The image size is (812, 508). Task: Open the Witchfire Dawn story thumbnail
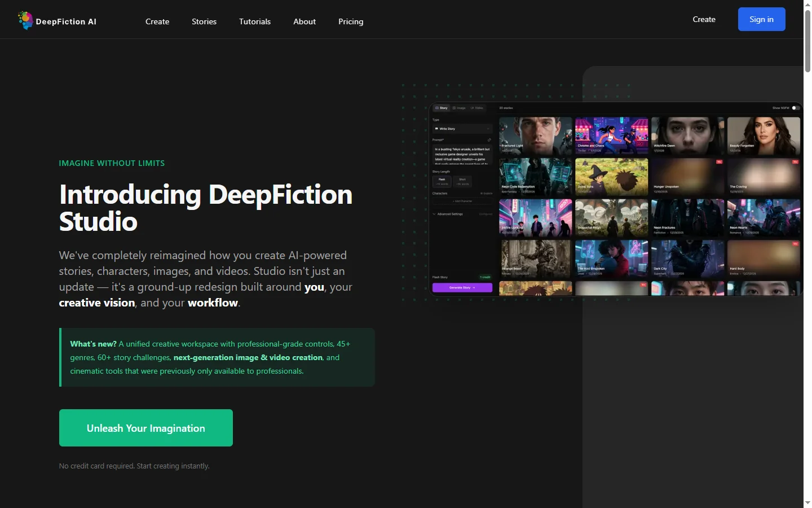pos(688,136)
